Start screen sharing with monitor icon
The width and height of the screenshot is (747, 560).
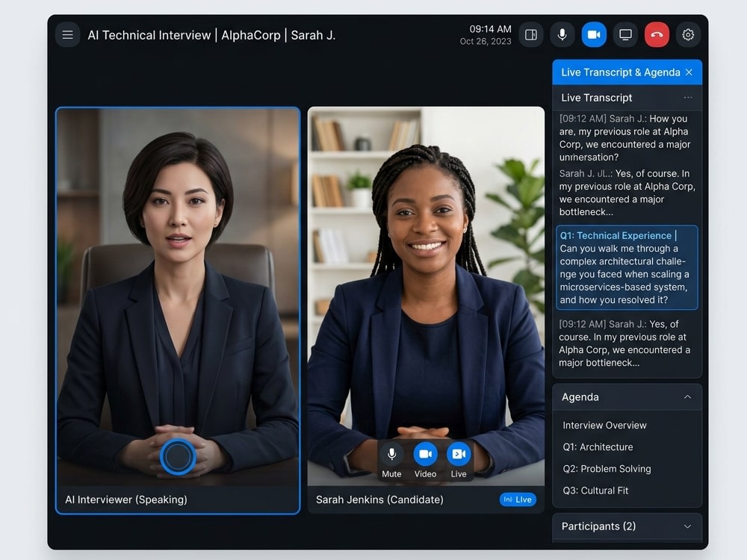pyautogui.click(x=625, y=35)
